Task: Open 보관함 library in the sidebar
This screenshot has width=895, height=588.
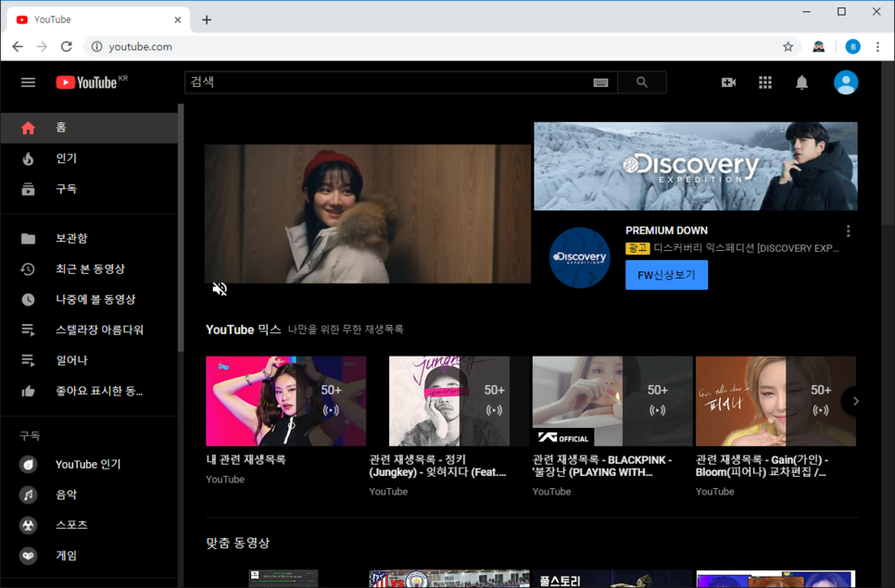Action: click(89, 238)
